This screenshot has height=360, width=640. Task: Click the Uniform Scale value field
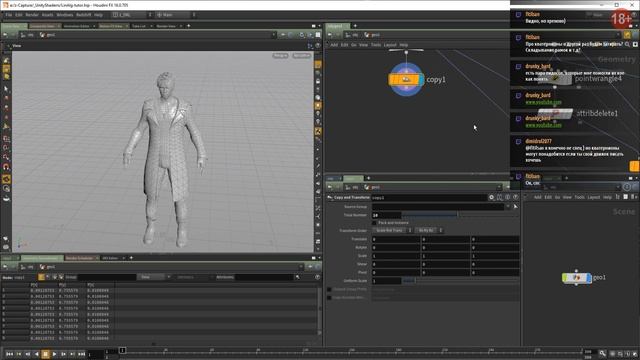pyautogui.click(x=386, y=281)
